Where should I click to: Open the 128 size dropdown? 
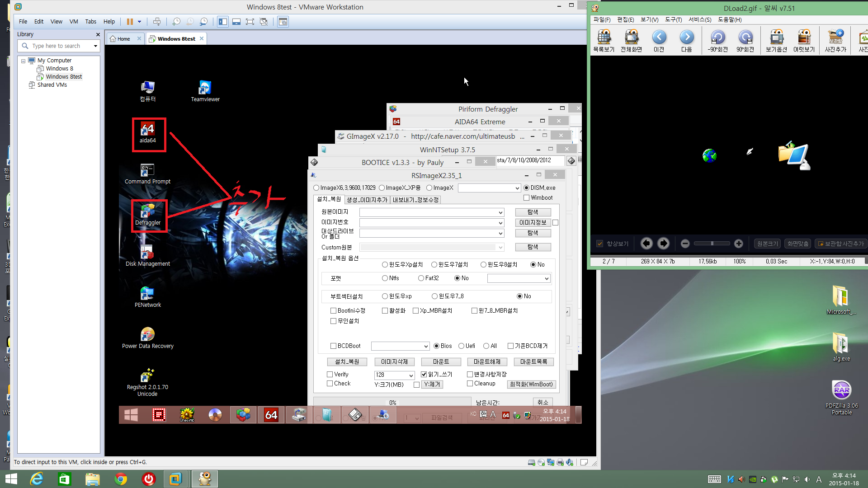tap(411, 375)
